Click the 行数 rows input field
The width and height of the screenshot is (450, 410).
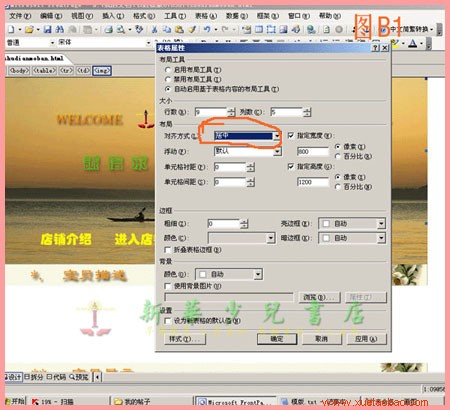211,112
